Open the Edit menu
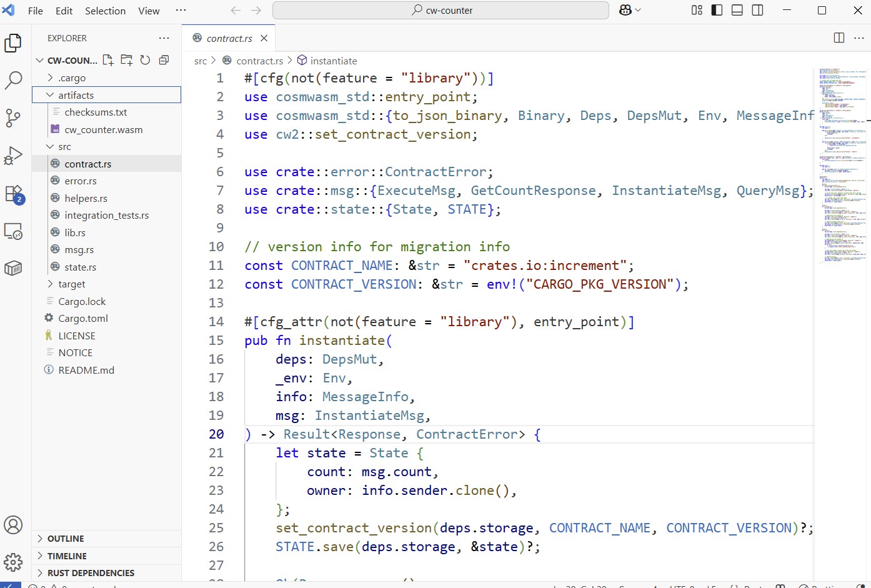871x588 pixels. pyautogui.click(x=64, y=11)
